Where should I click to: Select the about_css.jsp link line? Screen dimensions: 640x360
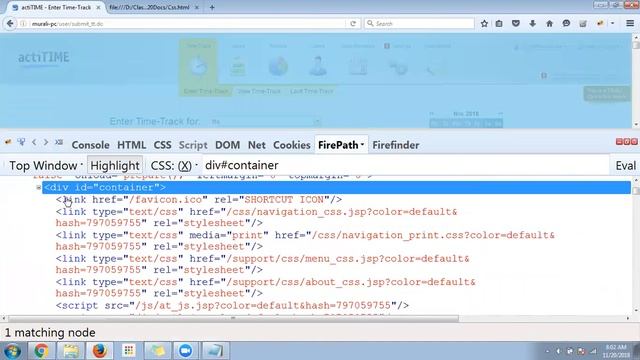[x=265, y=287]
